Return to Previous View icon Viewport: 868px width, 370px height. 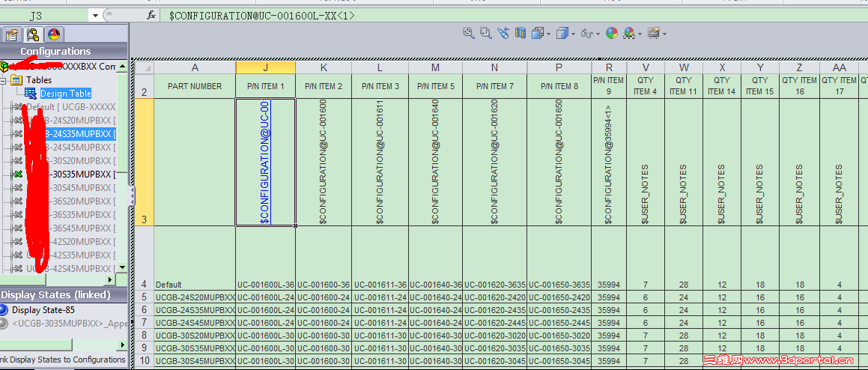[x=503, y=33]
